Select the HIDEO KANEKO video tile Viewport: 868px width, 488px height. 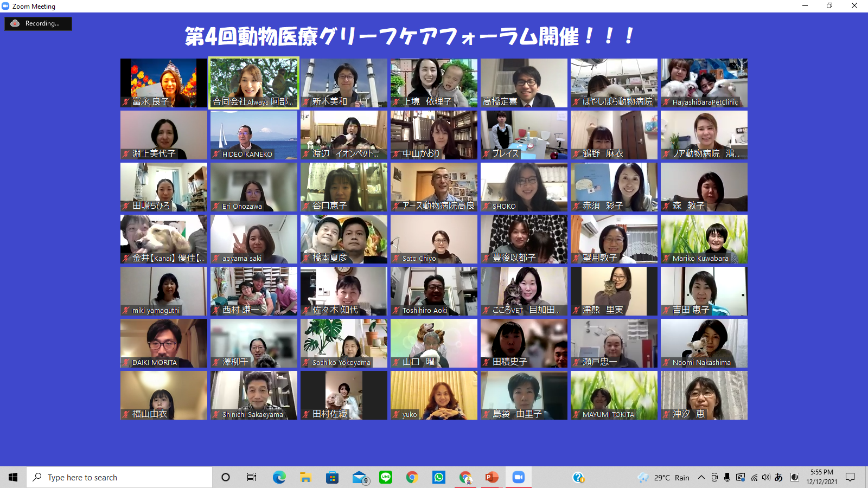click(254, 135)
